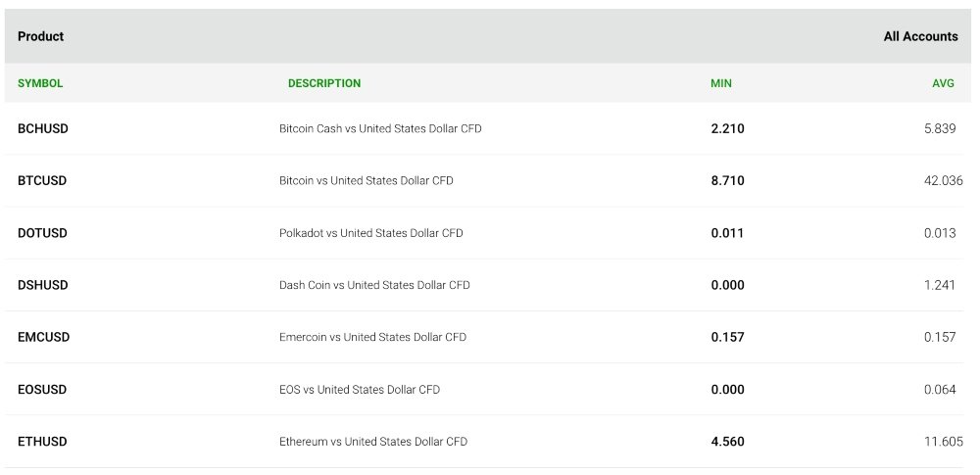980x475 pixels.
Task: Click the Product header label
Action: 40,36
